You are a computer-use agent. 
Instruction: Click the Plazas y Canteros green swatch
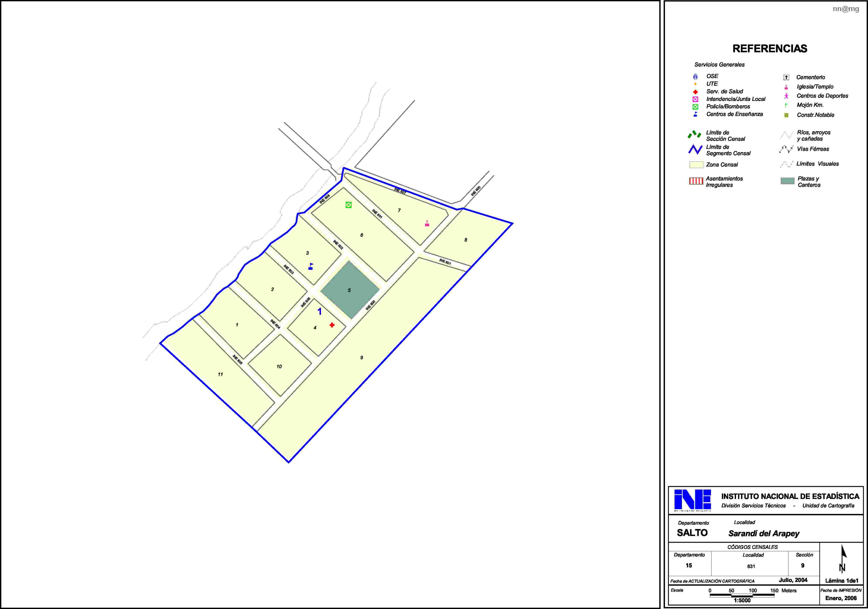pyautogui.click(x=788, y=181)
